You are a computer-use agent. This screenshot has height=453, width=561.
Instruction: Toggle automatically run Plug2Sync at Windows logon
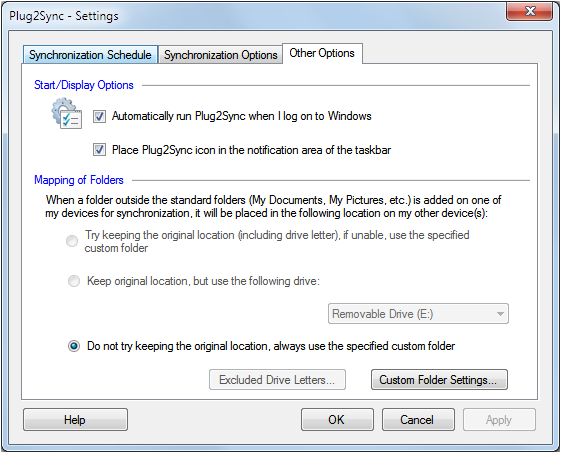(99, 116)
